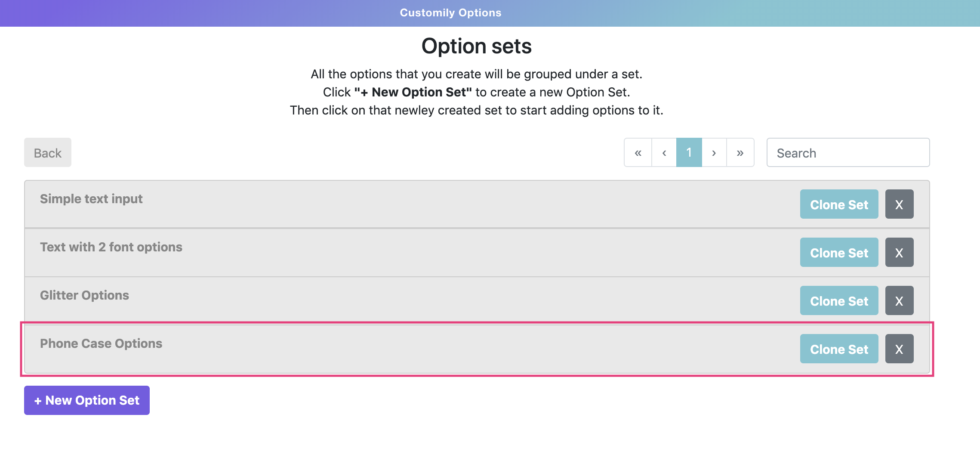The image size is (980, 458).
Task: Click the Back button
Action: (x=48, y=153)
